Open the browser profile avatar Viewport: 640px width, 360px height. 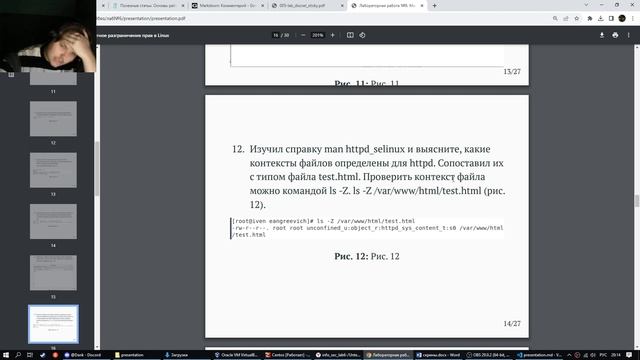pos(622,18)
